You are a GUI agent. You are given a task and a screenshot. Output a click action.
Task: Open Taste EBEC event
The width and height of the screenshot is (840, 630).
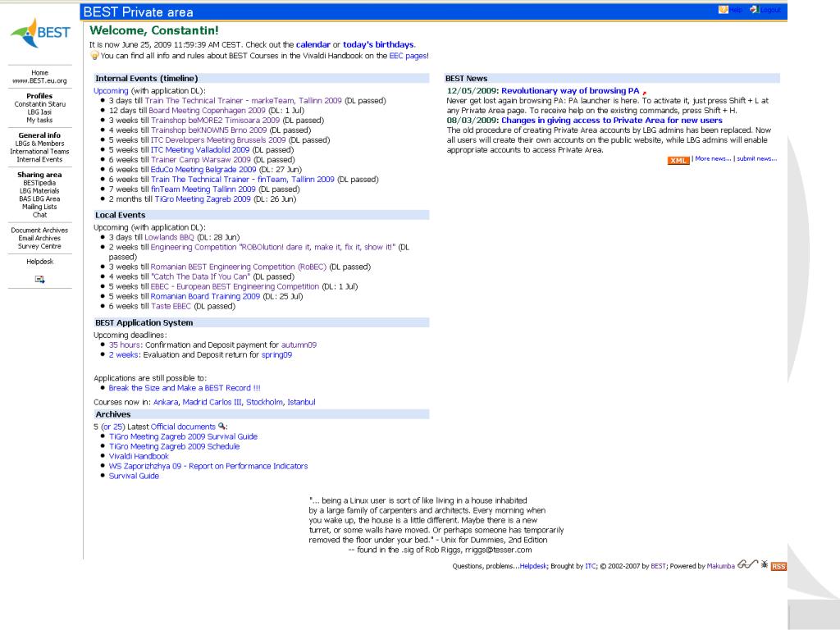click(171, 307)
